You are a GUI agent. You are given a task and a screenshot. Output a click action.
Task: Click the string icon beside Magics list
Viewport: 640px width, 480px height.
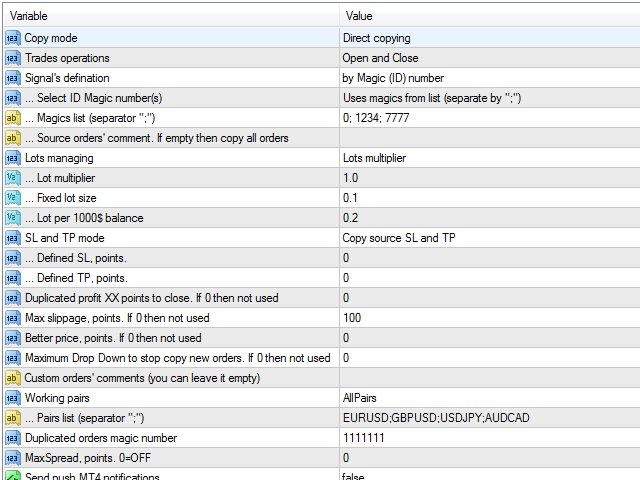tap(12, 118)
